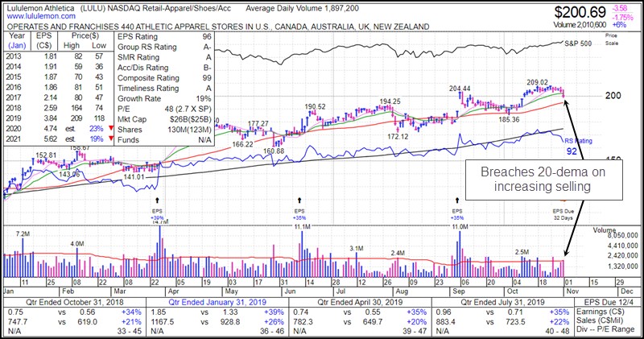Click the 14.7M volume spike label
The image size is (644, 339).
click(159, 222)
